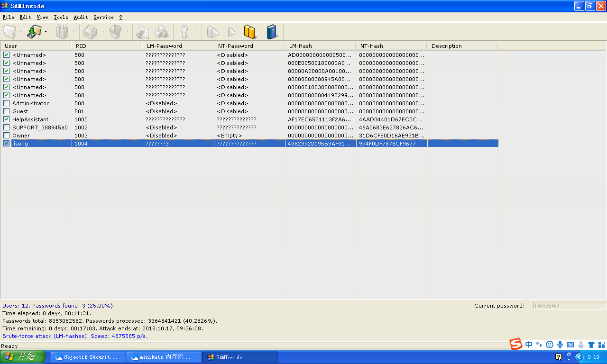This screenshot has height=364, width=607.
Task: Open the four-squares toolbox icon on IME bar
Action: coord(602,345)
